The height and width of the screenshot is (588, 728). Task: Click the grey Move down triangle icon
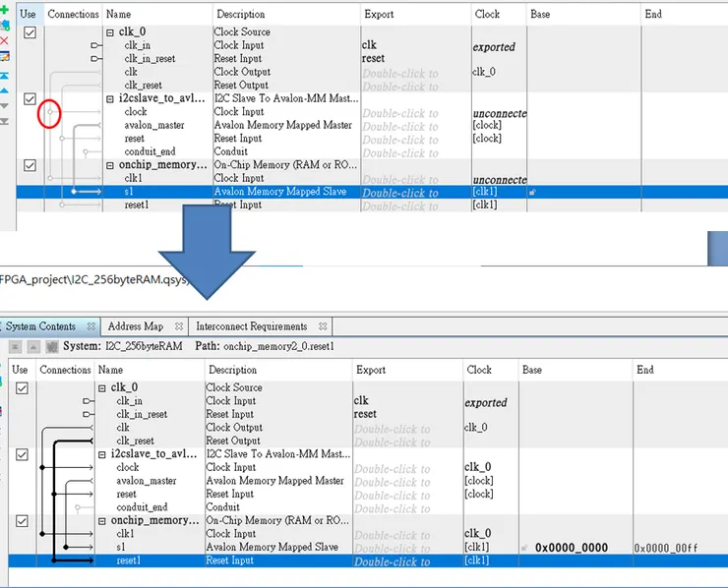click(x=4, y=106)
